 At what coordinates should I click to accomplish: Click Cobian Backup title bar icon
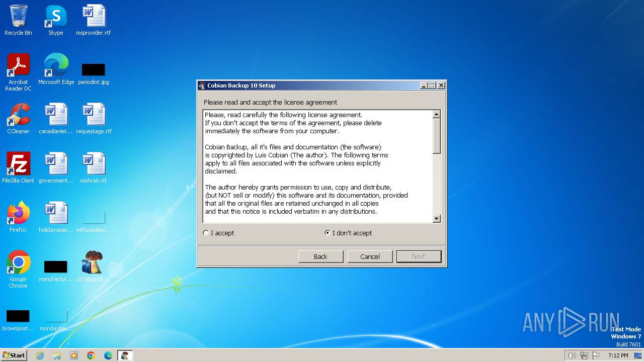click(202, 85)
